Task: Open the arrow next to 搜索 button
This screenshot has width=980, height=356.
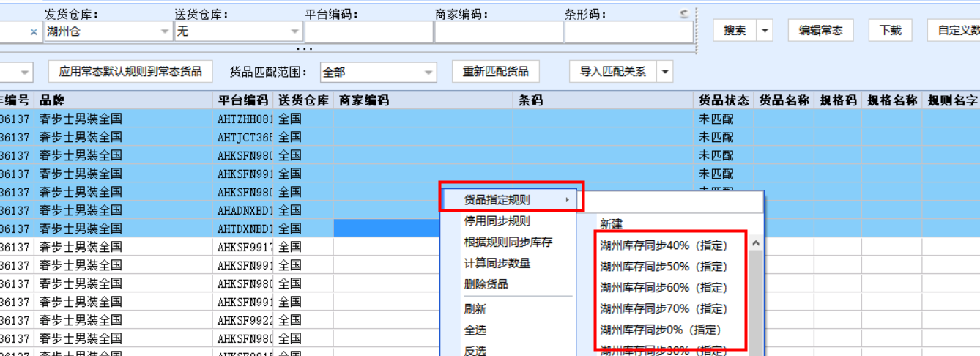Action: 765,31
